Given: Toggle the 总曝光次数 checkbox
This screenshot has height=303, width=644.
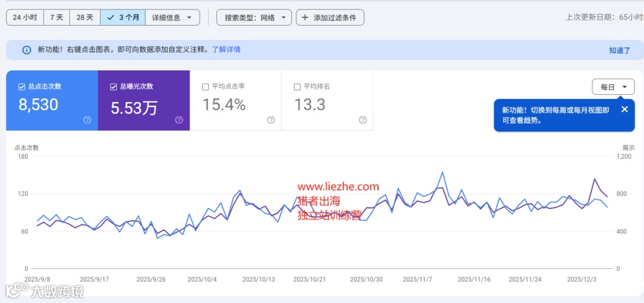Looking at the screenshot, I should pyautogui.click(x=114, y=86).
